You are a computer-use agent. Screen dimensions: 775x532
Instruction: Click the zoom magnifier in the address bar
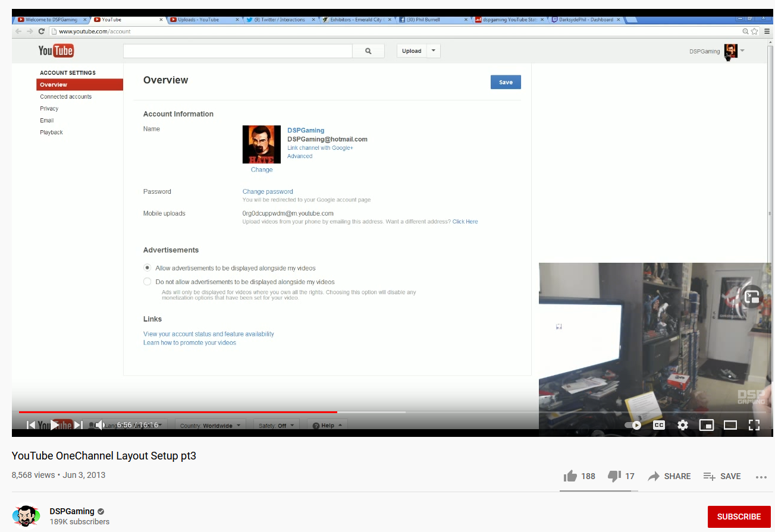point(745,31)
